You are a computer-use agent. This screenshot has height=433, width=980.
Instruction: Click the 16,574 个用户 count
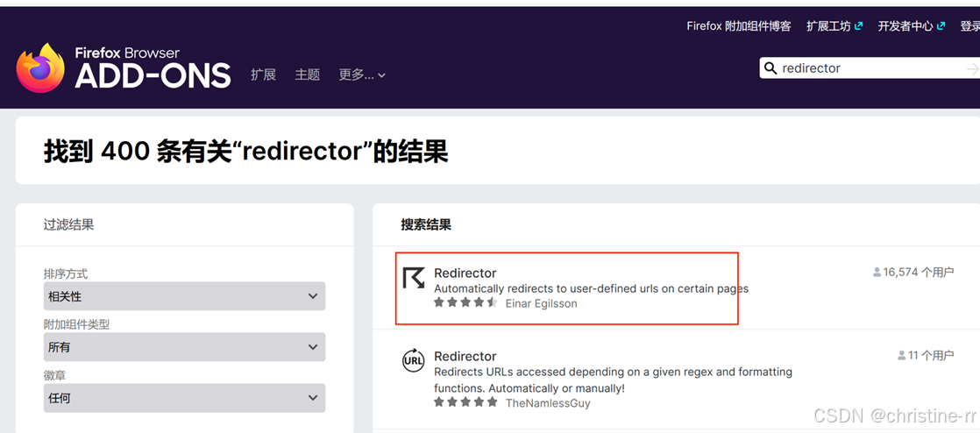(918, 273)
